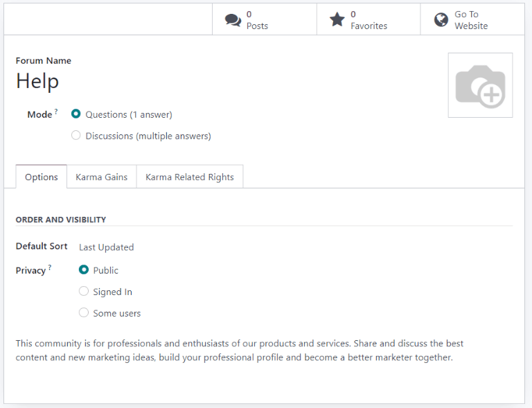Click the Default Sort label
532x408 pixels.
point(42,246)
